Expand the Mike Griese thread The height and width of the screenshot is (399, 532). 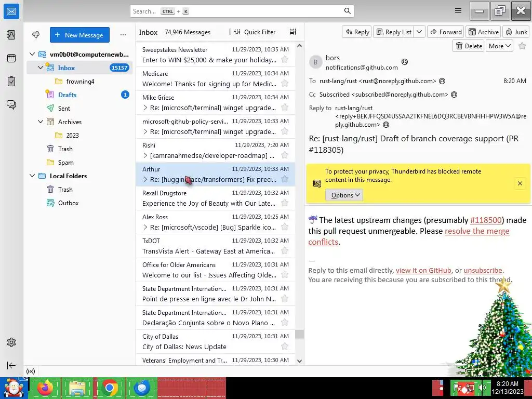coord(145,108)
